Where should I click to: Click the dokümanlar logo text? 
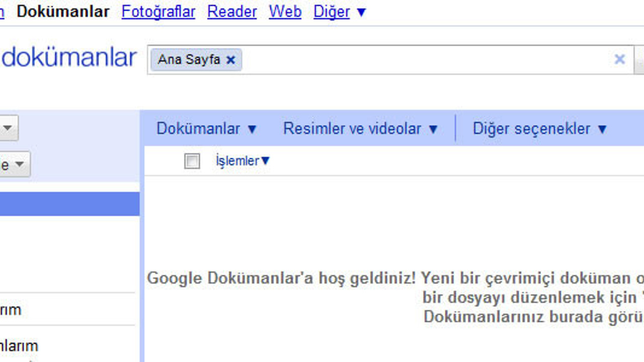click(69, 58)
